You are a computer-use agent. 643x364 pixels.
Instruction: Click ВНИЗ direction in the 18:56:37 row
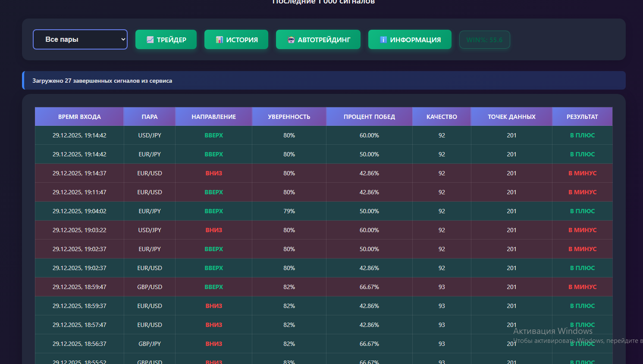[214, 344]
